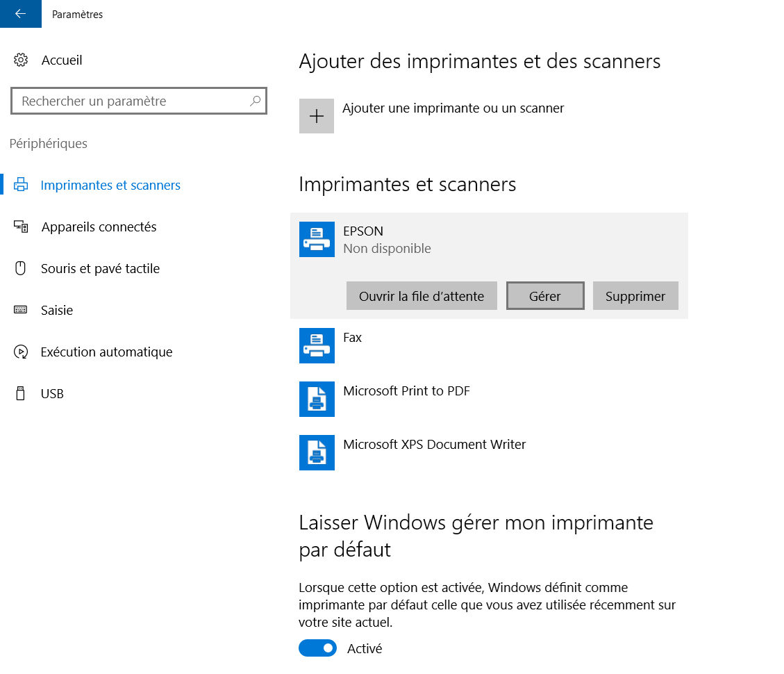Screen dimensions: 784x674
Task: Click Microsoft XPS Document Writer icon
Action: (317, 452)
